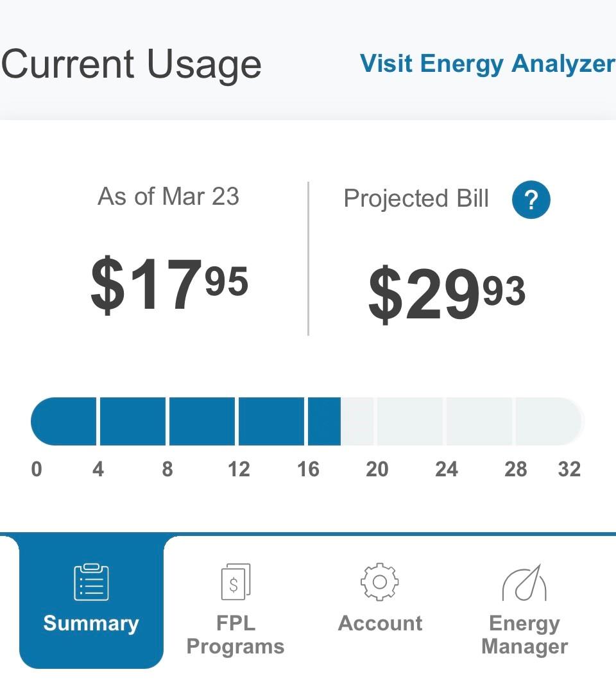
Task: Tap the FPL Programs dollar-bill icon
Action: click(235, 582)
